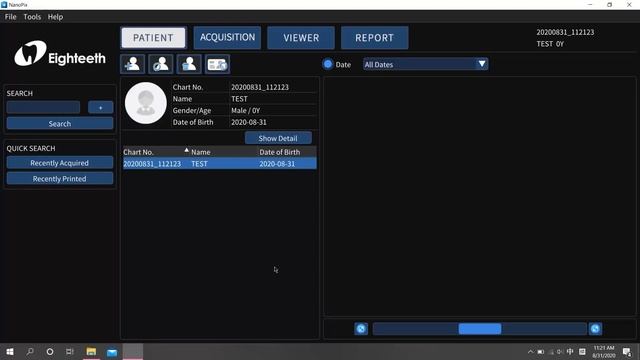Image resolution: width=640 pixels, height=360 pixels.
Task: Open the Tools menu
Action: [32, 17]
